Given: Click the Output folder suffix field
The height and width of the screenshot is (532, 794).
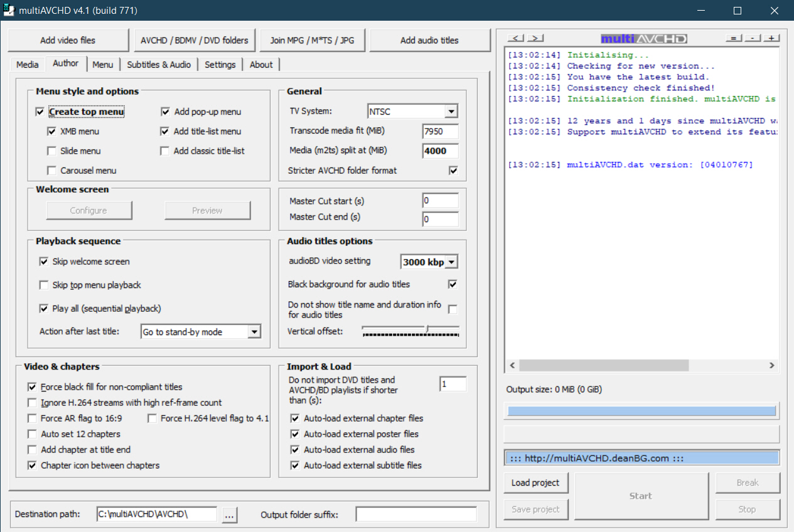Looking at the screenshot, I should (x=416, y=515).
